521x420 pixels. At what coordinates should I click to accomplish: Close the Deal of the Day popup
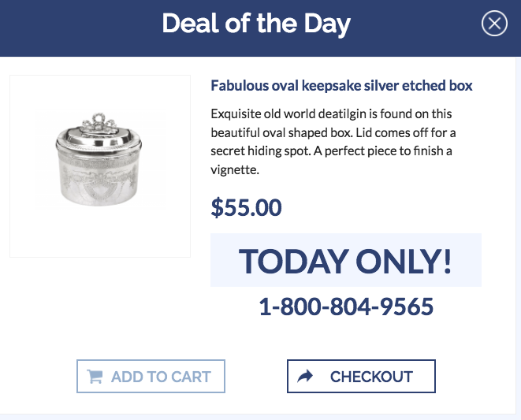[494, 24]
